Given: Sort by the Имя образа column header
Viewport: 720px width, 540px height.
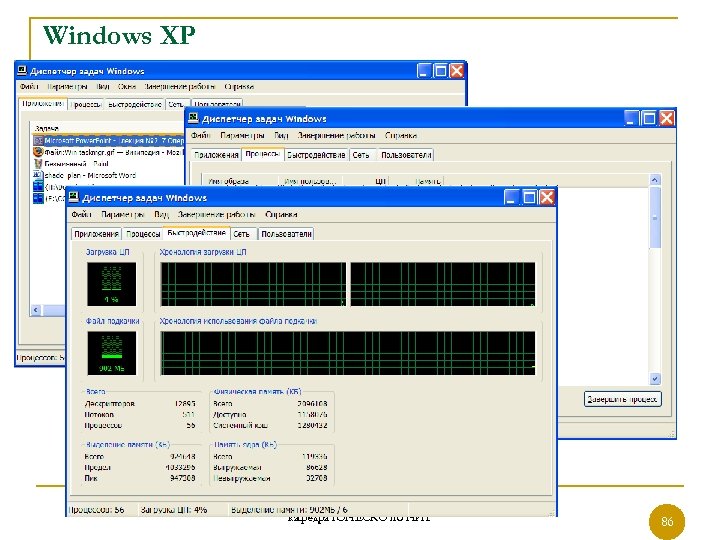Looking at the screenshot, I should (241, 180).
